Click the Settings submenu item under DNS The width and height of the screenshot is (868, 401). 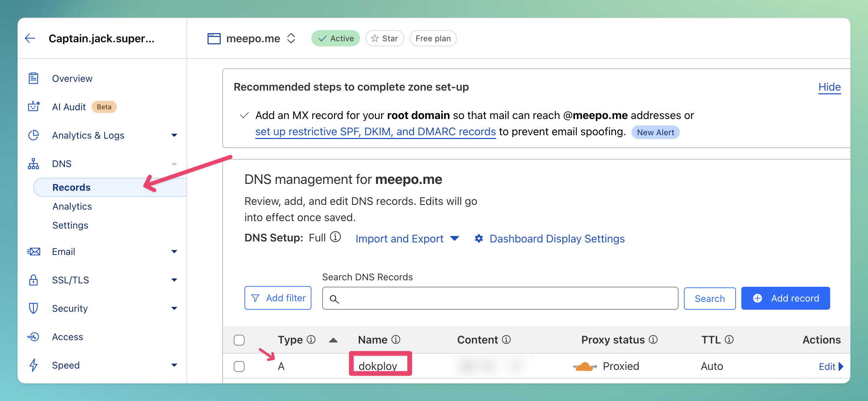point(71,226)
